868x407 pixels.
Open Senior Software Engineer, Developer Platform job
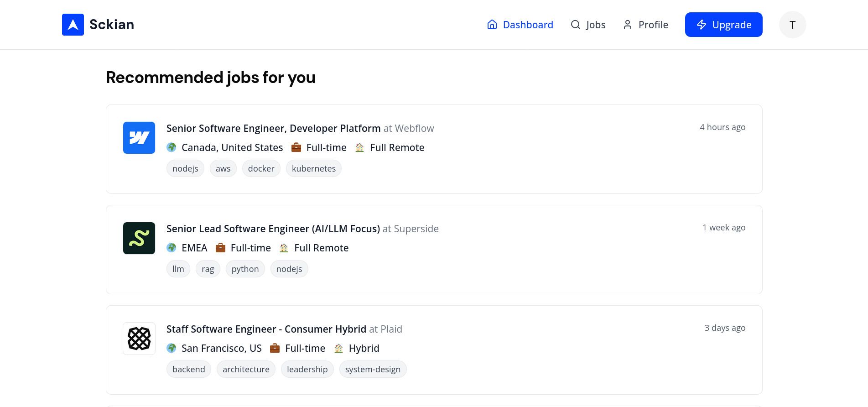tap(273, 128)
